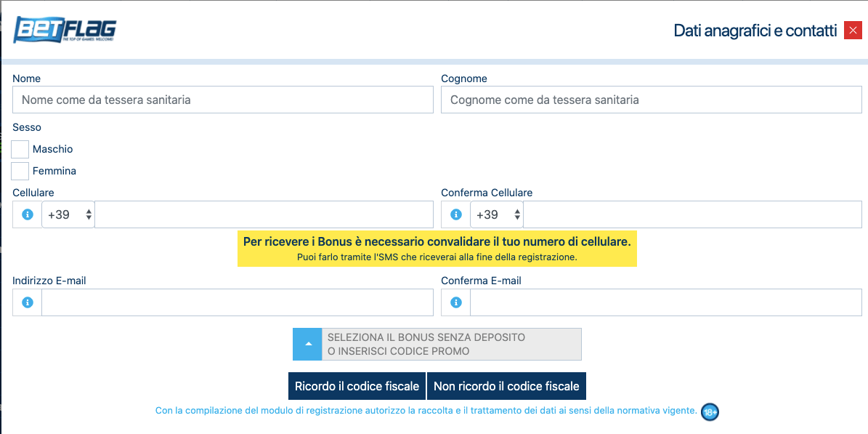Click the BetFlag logo

(x=65, y=30)
